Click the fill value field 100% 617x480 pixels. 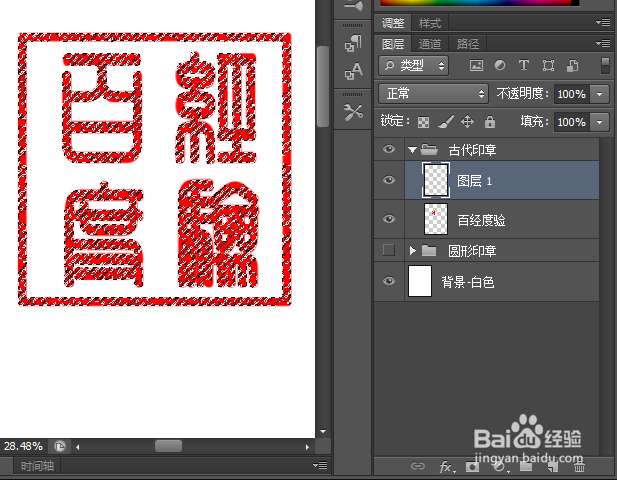(571, 122)
